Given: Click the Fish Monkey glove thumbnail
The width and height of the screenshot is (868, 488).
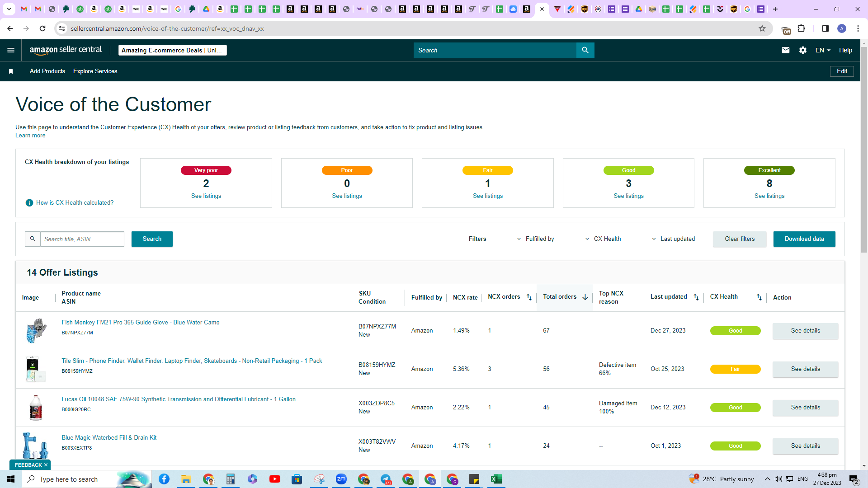Looking at the screenshot, I should [x=36, y=331].
